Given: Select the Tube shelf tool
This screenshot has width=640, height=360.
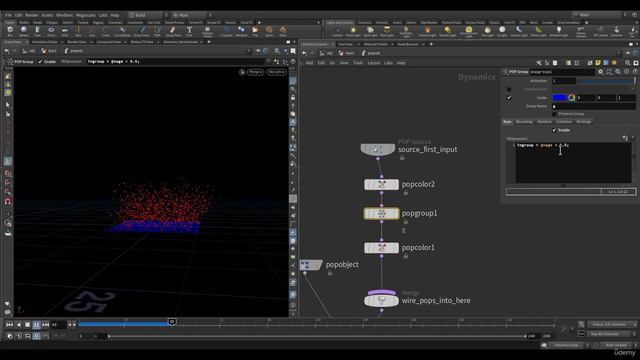Looking at the screenshot, I should pos(37,31).
